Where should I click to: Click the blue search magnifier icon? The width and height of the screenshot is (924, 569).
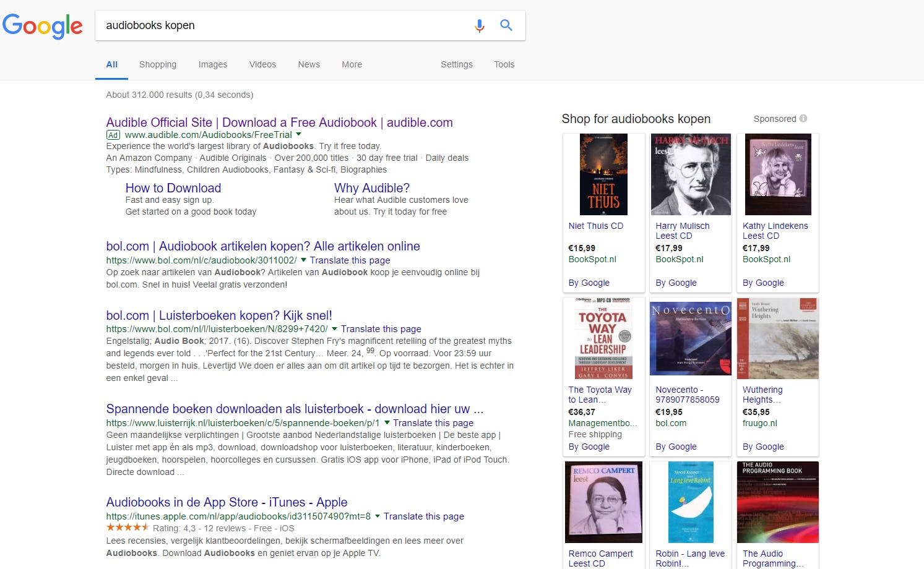click(506, 25)
